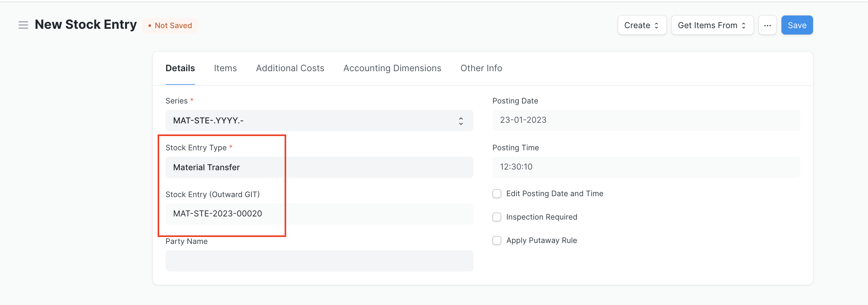Click the Posting Time field
The height and width of the screenshot is (305, 868).
click(646, 167)
